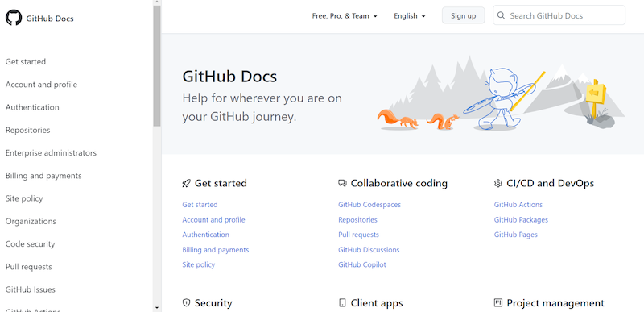
Task: Click the CI/CD and DevOps section heading
Action: [551, 183]
